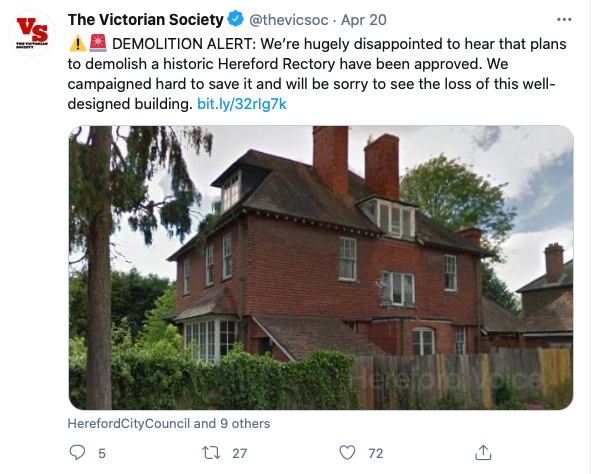Enlarge the Hereford Rectory photo
This screenshot has height=474, width=600.
click(x=321, y=268)
